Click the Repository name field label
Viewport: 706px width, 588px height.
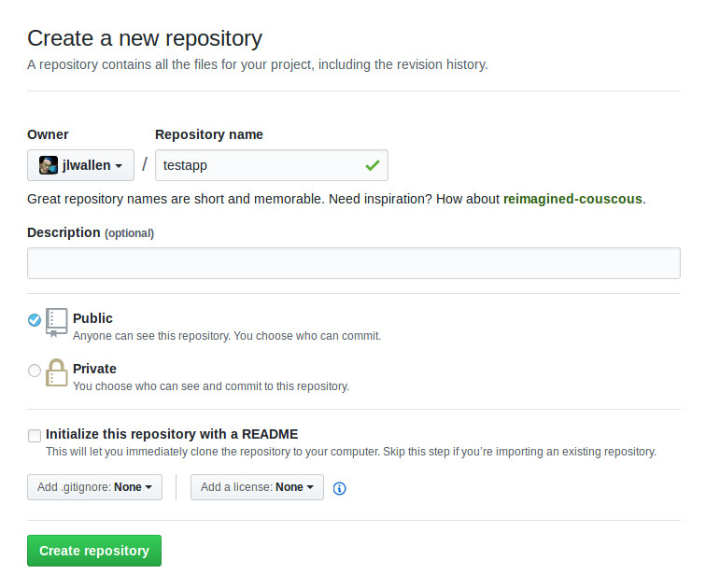click(209, 134)
